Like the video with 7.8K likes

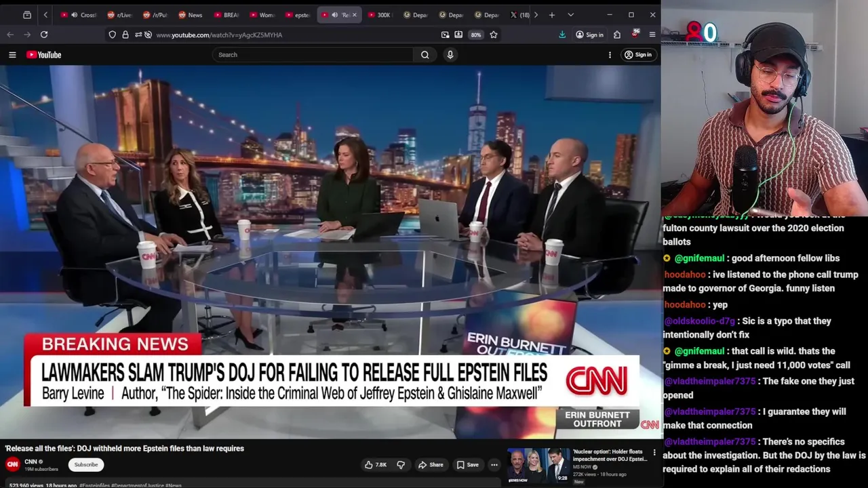click(376, 465)
